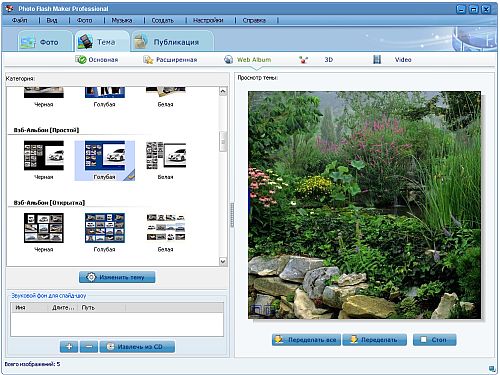Select the partially visible top Белая theme

click(x=166, y=97)
